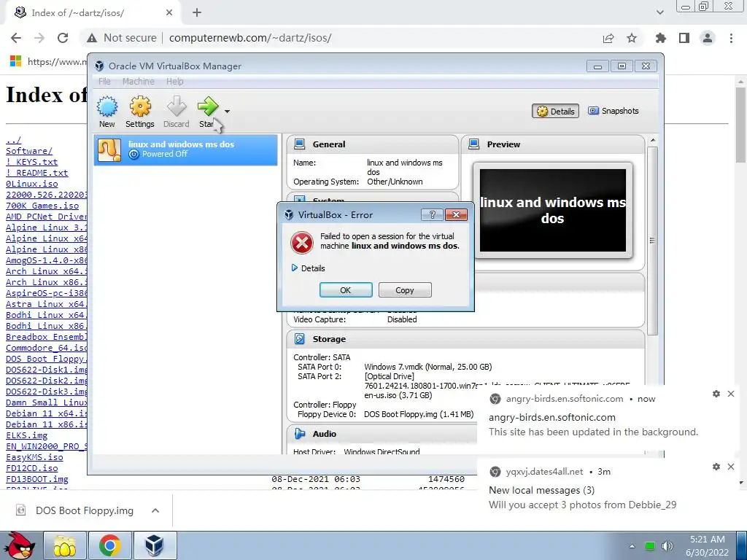Click the Preview section icon
Viewport: 747px width, 560px height.
[474, 144]
